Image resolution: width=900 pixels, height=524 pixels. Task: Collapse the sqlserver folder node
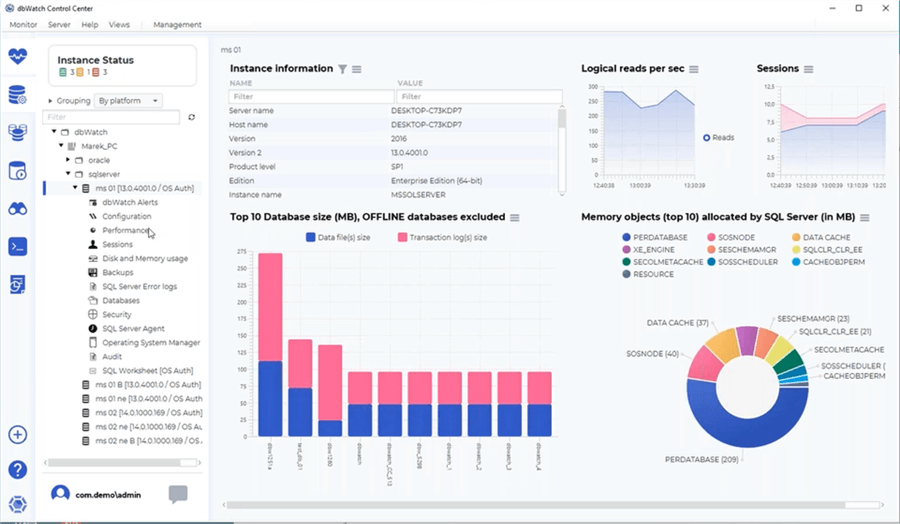[68, 174]
